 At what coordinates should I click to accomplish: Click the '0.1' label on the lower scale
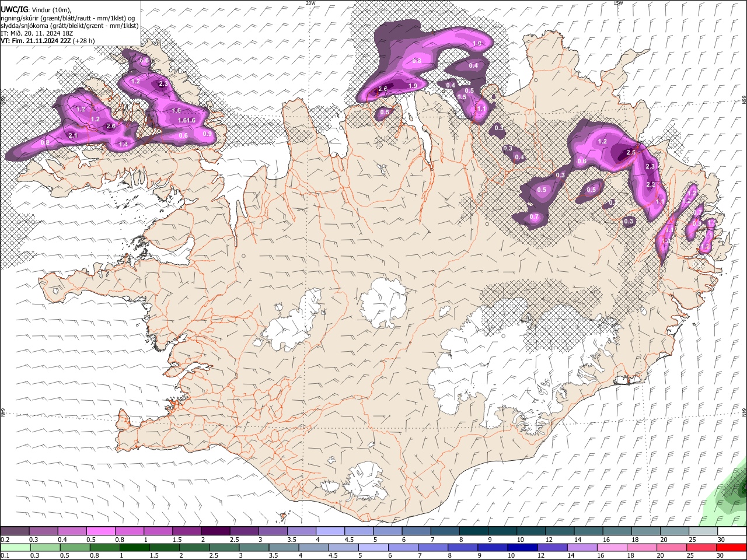pos(5,555)
